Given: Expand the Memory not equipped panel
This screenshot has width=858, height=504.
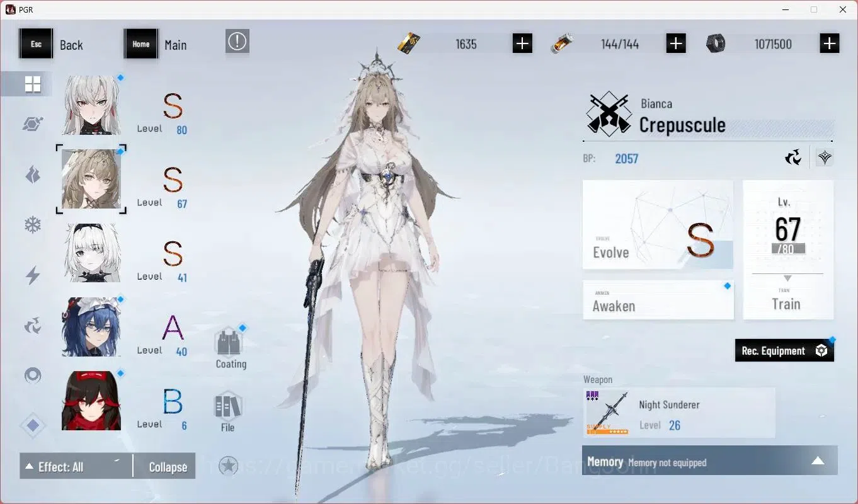Looking at the screenshot, I should 709,461.
